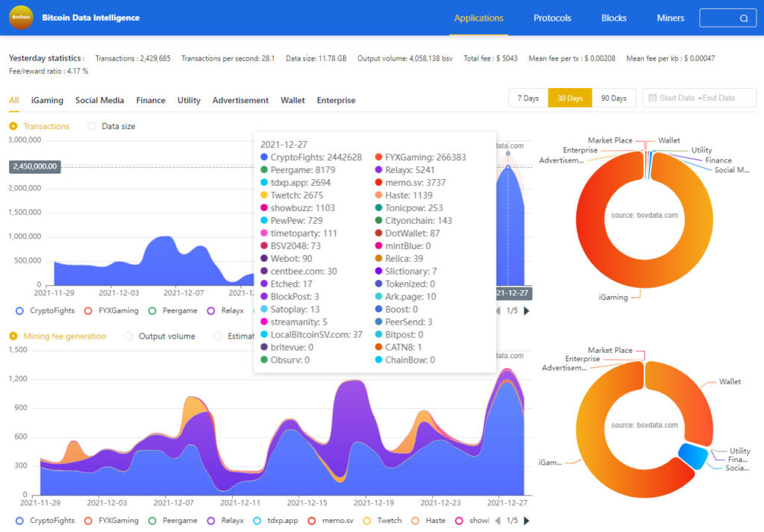Toggle Twetch legend marker in fee chart
Screen dimensions: 764x532
pyautogui.click(x=367, y=521)
